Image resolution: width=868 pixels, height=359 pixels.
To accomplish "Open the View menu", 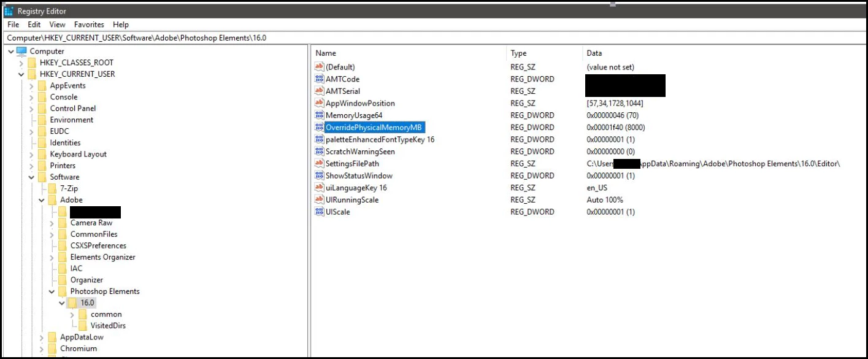I will point(57,25).
